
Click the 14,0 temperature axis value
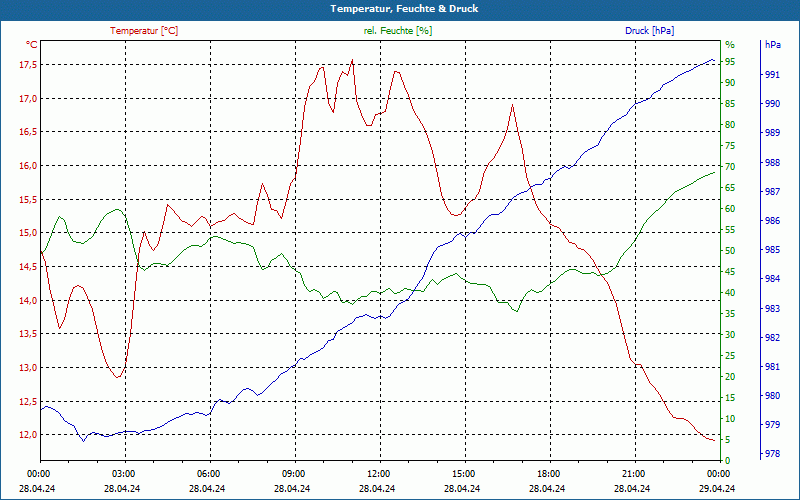click(28, 301)
